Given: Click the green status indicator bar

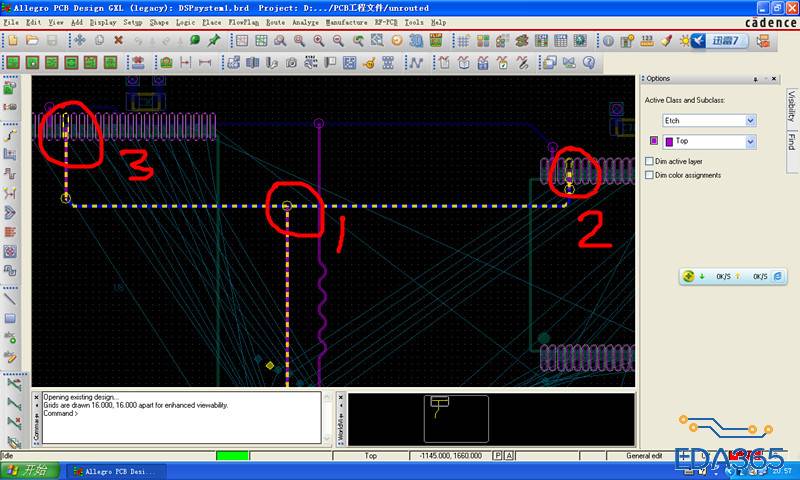Looking at the screenshot, I should (x=232, y=456).
